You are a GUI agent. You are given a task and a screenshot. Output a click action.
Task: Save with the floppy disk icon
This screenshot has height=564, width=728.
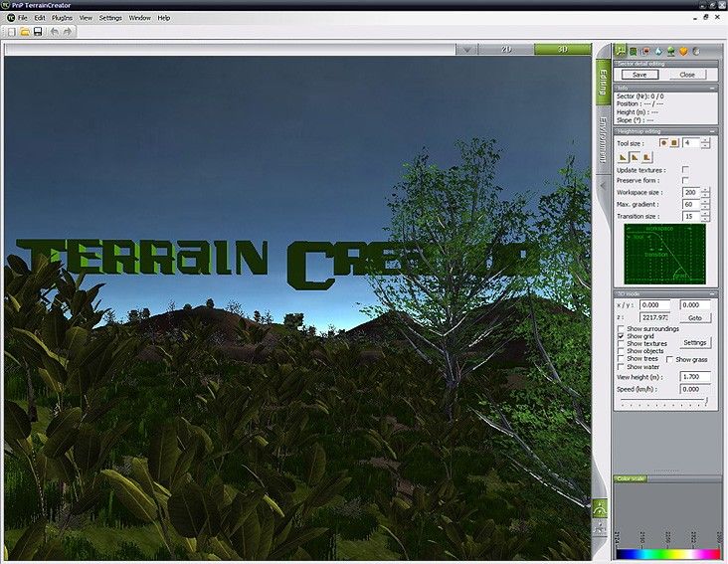38,32
